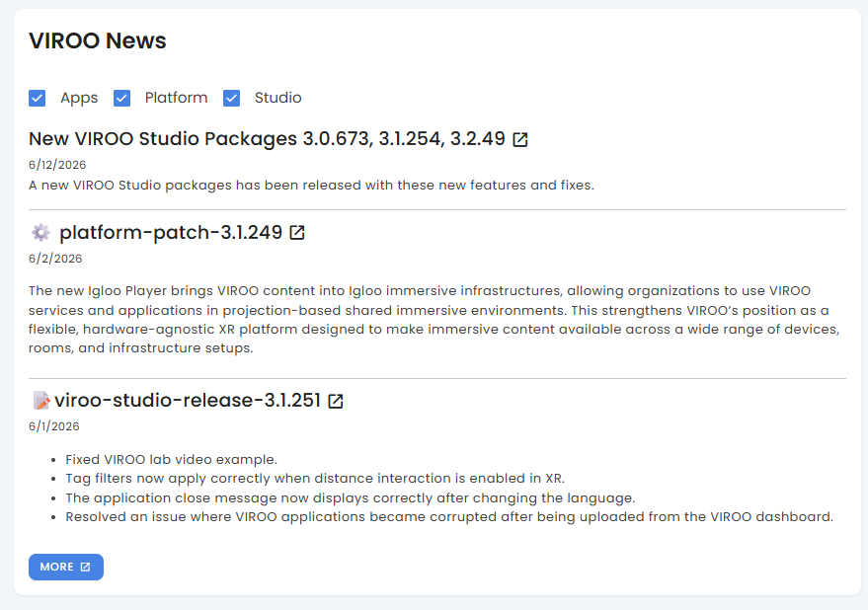Click the gear icon next to platform-patch-3.1.249
The height and width of the screenshot is (610, 868).
click(40, 233)
